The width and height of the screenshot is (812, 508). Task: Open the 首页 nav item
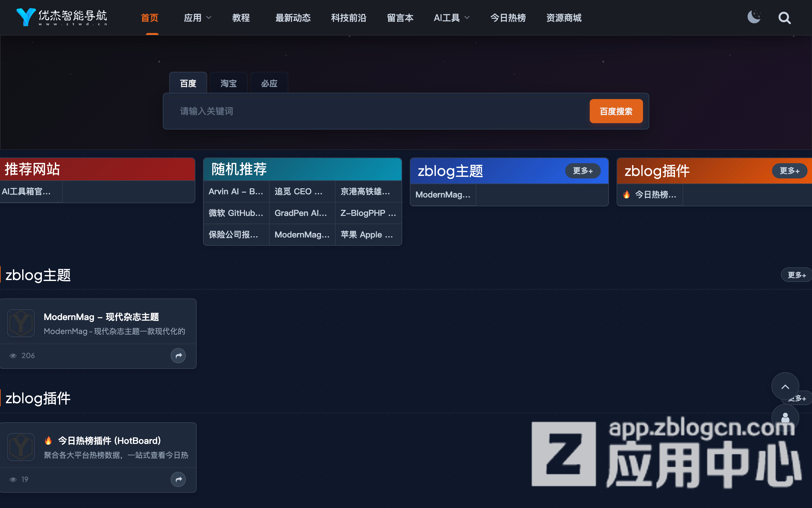pos(150,18)
